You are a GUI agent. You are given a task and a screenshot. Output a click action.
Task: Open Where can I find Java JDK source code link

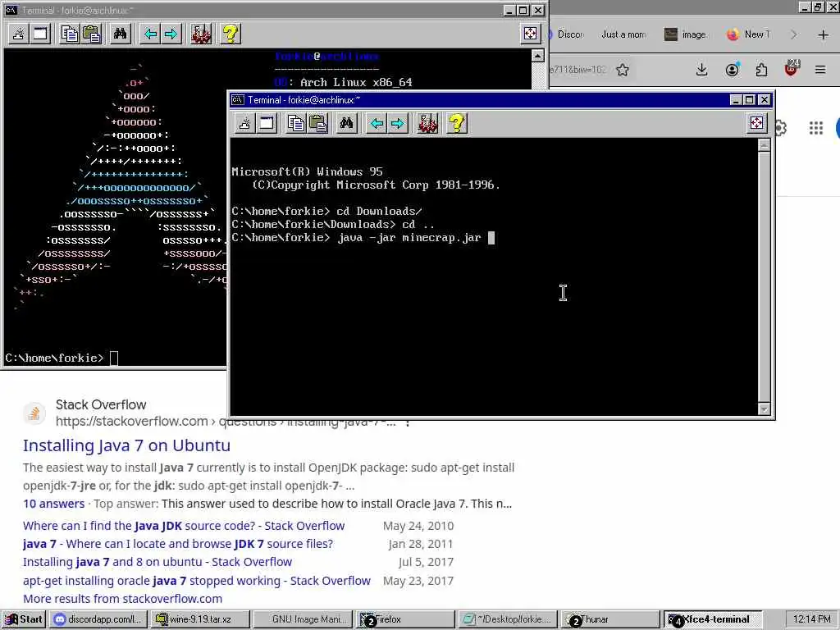(x=184, y=526)
